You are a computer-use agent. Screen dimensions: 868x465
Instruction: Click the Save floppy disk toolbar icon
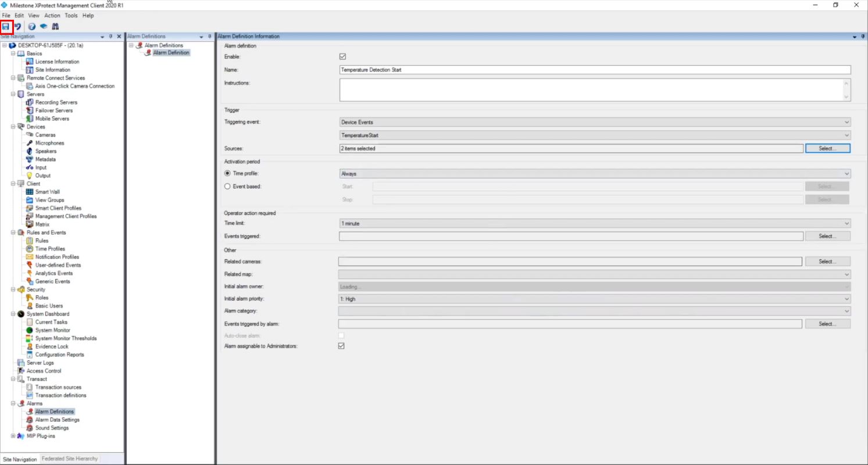coord(6,26)
